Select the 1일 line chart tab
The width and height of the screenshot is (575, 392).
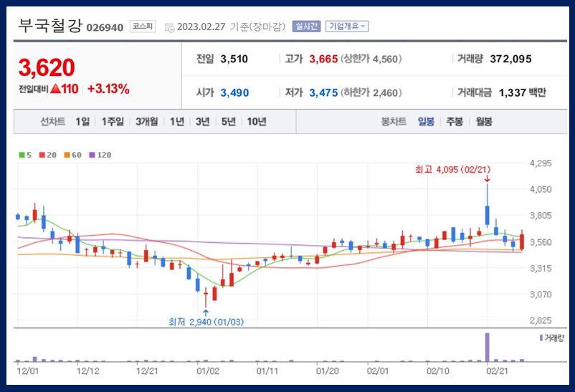point(82,121)
